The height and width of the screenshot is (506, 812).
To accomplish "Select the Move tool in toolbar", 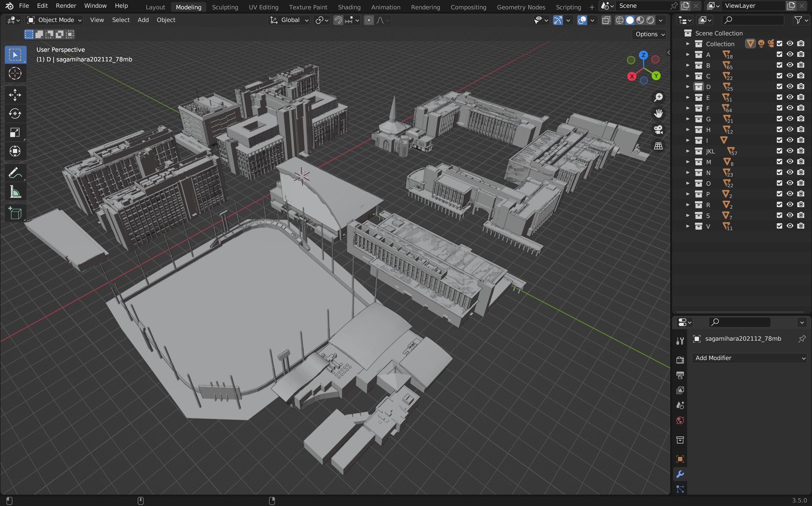I will coord(15,95).
